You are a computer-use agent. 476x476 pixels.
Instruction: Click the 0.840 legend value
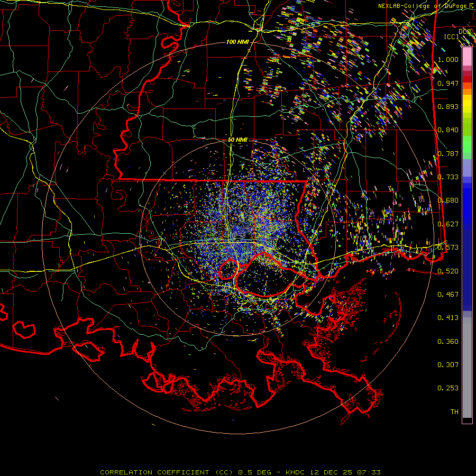pyautogui.click(x=448, y=130)
